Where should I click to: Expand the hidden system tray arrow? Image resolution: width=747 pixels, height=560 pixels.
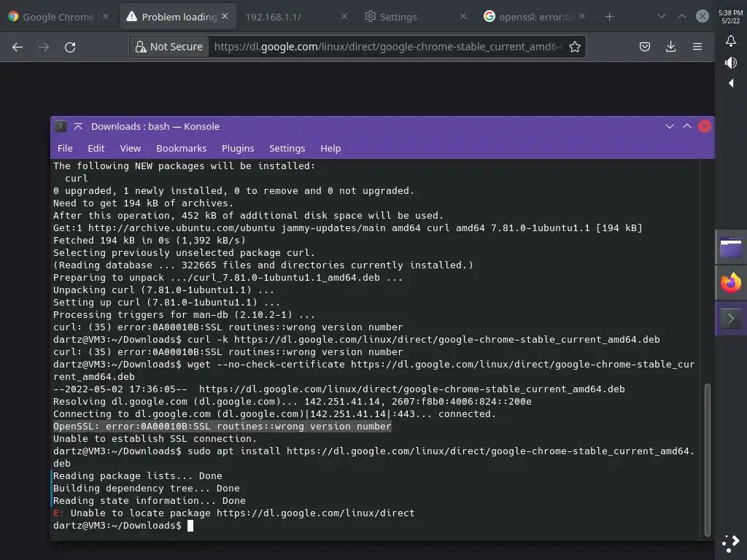tap(731, 83)
